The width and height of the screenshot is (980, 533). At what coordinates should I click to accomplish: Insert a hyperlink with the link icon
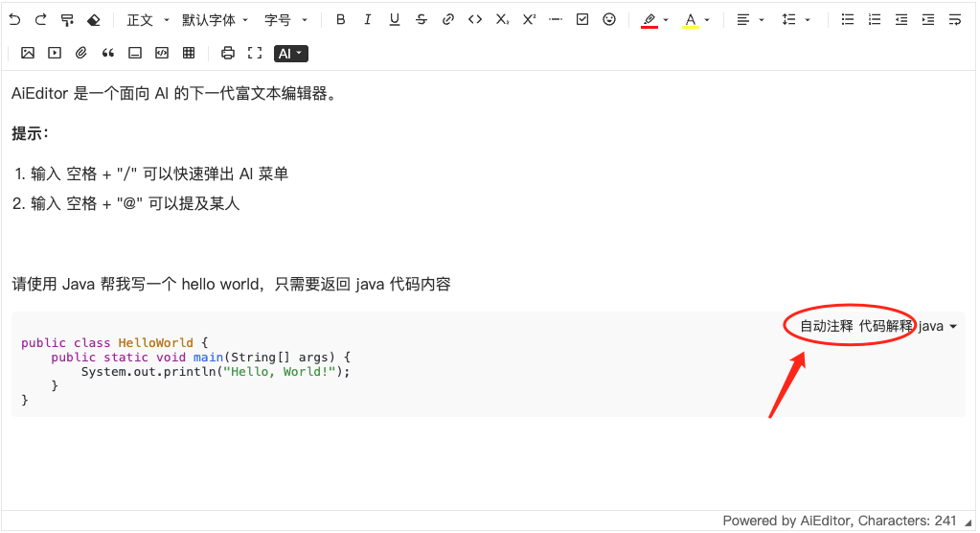448,20
